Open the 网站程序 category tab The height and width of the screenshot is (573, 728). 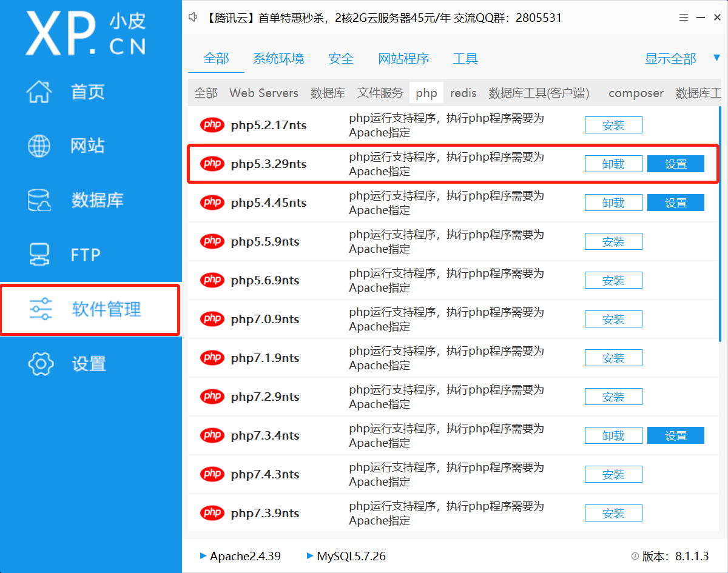(x=403, y=59)
